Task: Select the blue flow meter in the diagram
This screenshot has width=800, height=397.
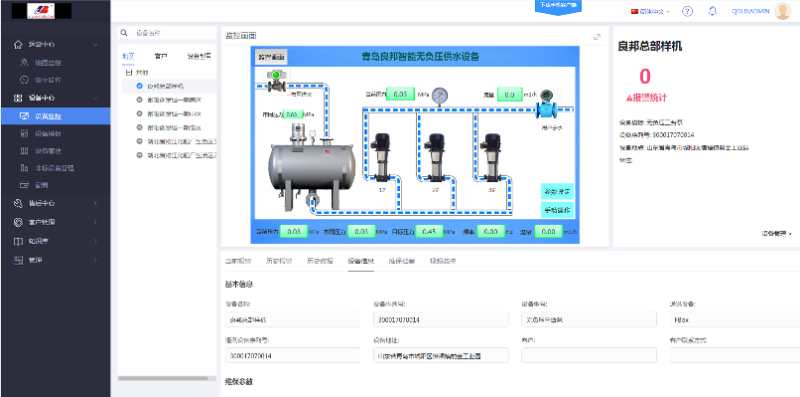Action: (546, 105)
